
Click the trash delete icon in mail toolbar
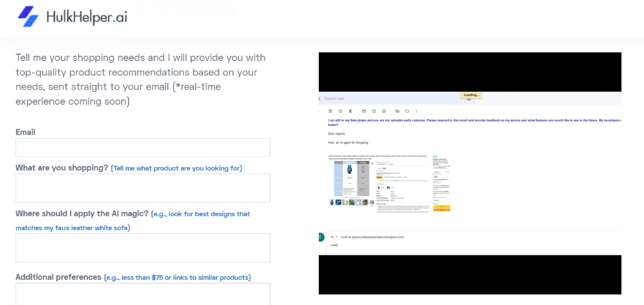pos(350,111)
